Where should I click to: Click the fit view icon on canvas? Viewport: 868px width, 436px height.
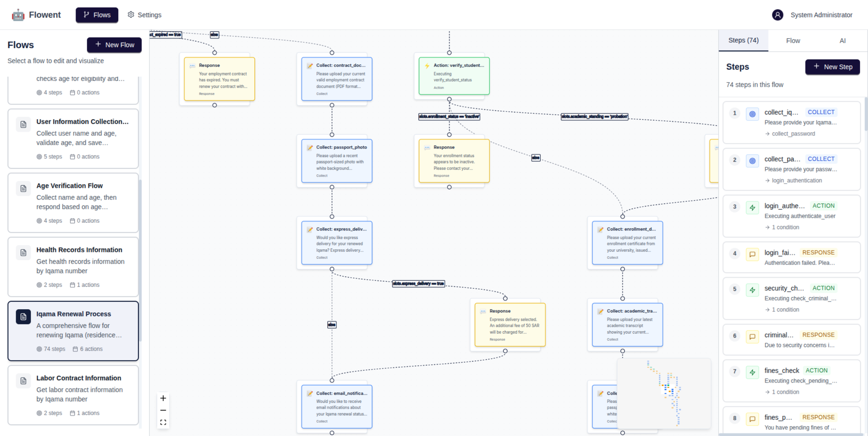click(163, 422)
